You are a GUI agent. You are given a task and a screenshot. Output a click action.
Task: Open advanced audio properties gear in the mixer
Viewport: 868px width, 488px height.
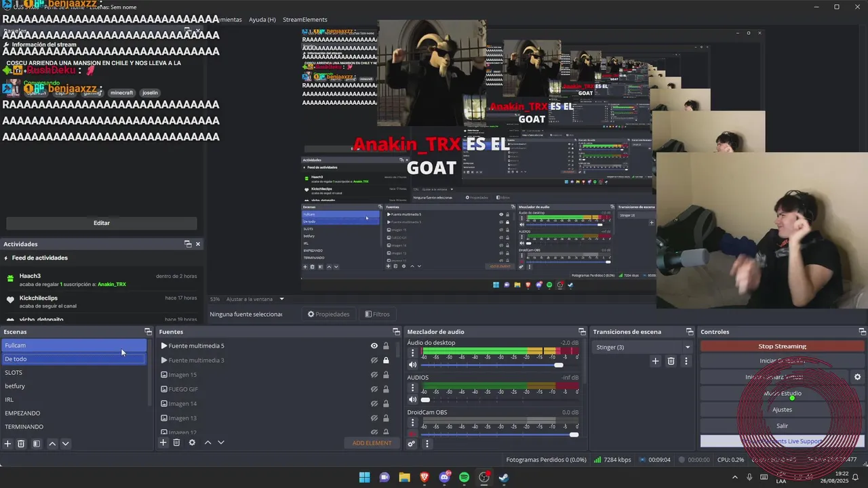point(412,444)
